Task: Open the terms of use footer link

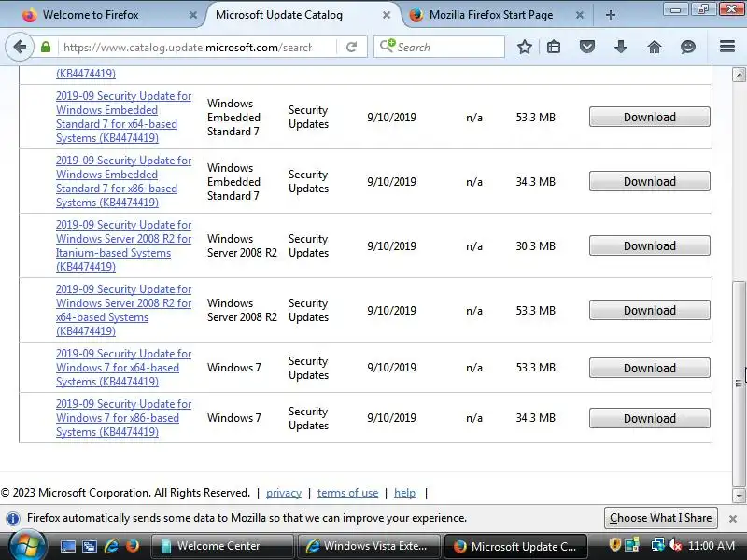Action: [347, 493]
